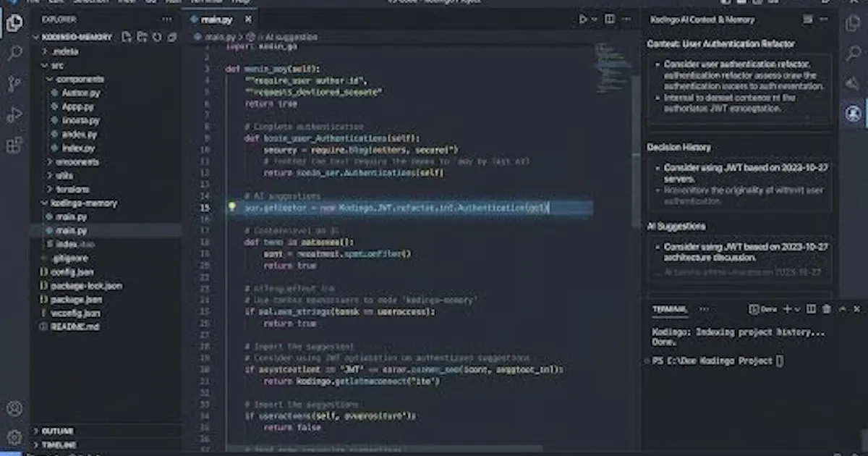This screenshot has height=456, width=868.
Task: Click the lightbulb on line 15
Action: 232,207
